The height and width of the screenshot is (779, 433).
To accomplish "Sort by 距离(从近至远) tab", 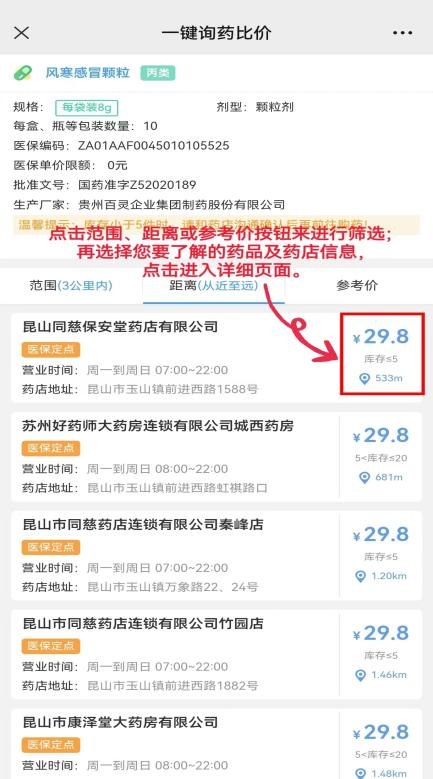I will 214,286.
